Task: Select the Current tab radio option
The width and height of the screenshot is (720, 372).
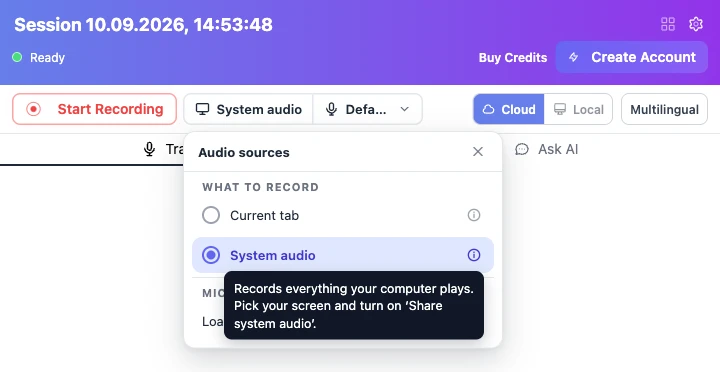Action: click(x=211, y=215)
